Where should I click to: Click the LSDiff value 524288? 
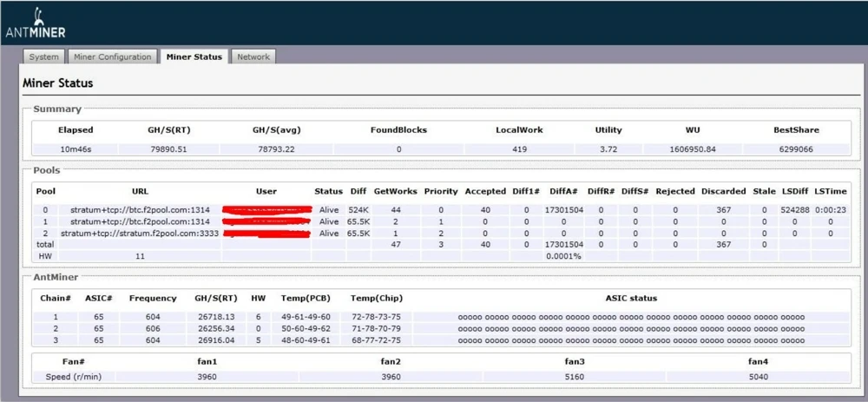(795, 210)
